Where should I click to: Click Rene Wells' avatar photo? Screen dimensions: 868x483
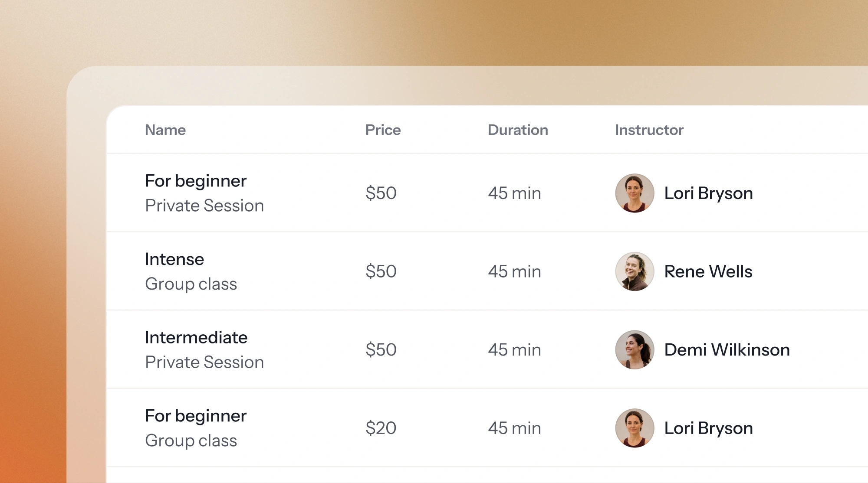[635, 271]
